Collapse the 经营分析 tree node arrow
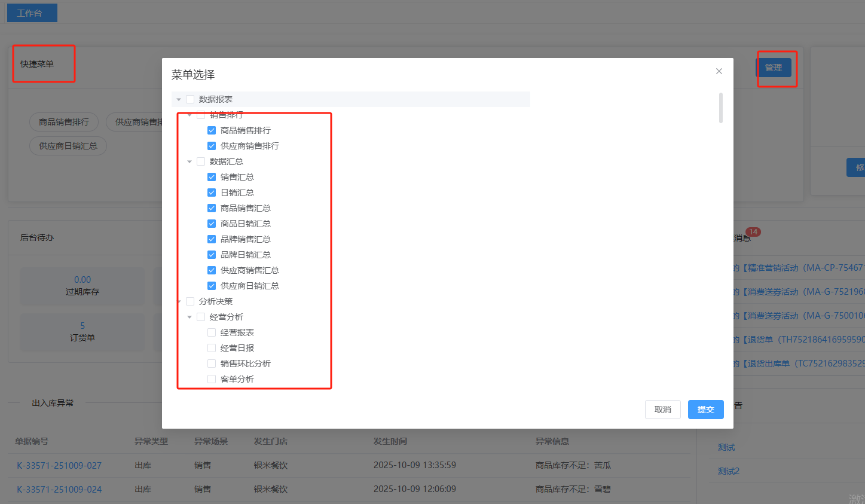This screenshot has height=504, width=865. click(x=189, y=317)
